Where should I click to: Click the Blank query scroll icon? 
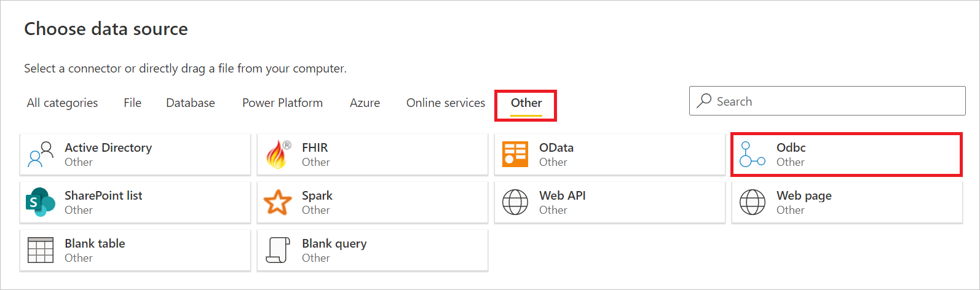click(x=278, y=250)
